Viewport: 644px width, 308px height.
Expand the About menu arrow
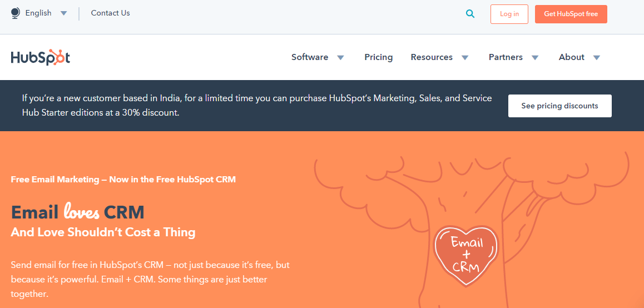(x=597, y=57)
